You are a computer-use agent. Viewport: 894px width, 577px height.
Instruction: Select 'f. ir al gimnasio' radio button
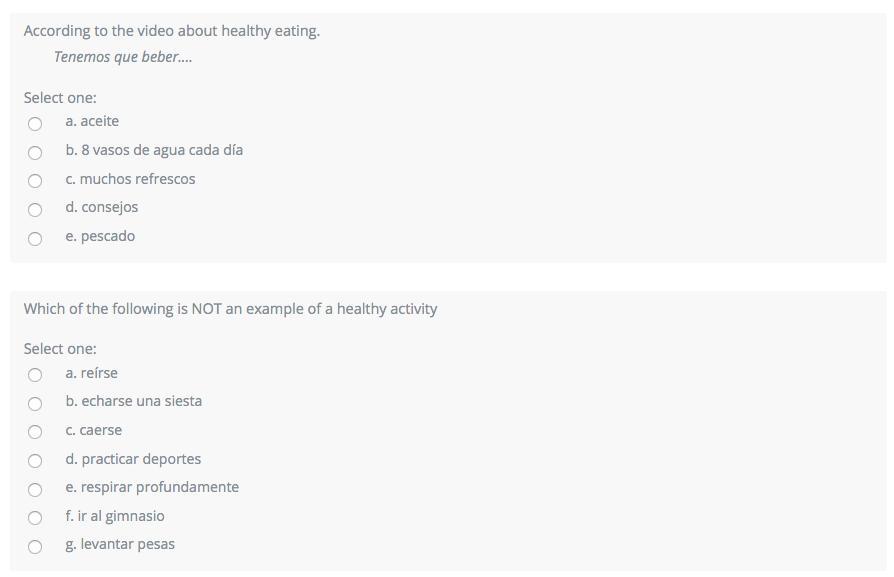click(x=35, y=518)
